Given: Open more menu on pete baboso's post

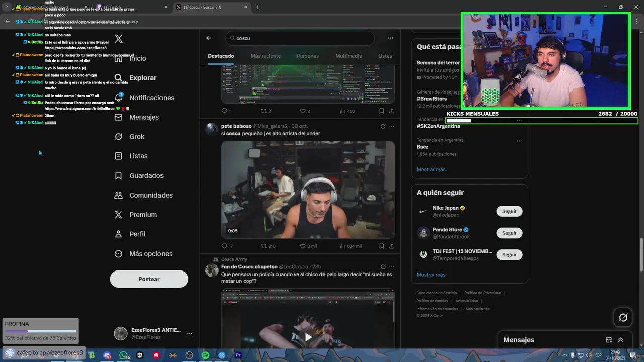Looking at the screenshot, I should coord(392,126).
